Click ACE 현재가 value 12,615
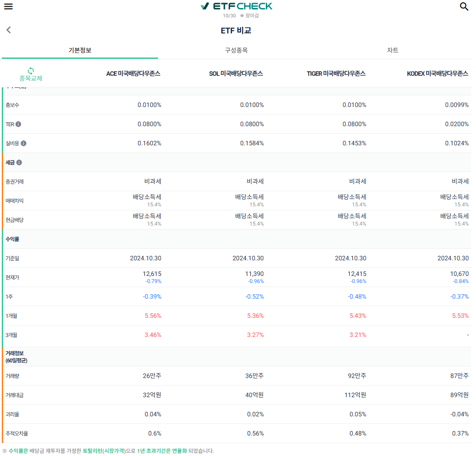This screenshot has width=476, height=456. [152, 274]
